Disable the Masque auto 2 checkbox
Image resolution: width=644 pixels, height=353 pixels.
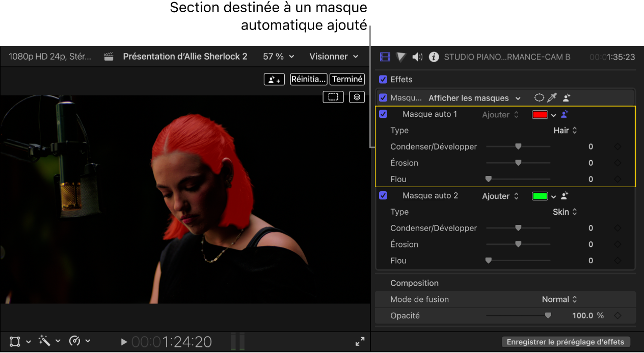pyautogui.click(x=383, y=196)
